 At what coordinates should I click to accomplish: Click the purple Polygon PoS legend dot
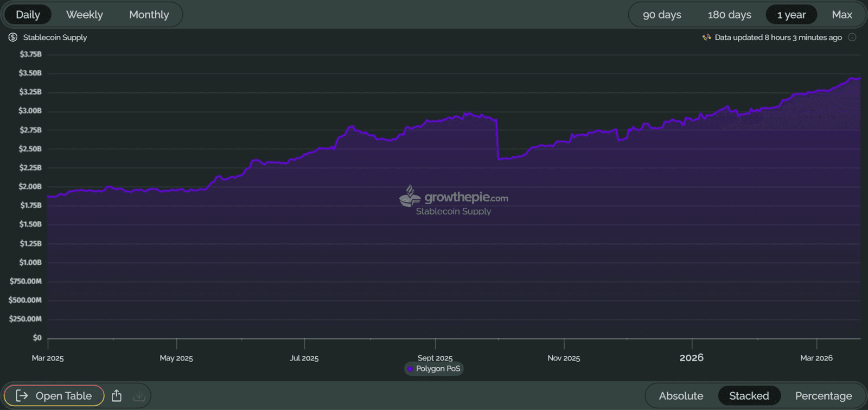click(x=410, y=369)
